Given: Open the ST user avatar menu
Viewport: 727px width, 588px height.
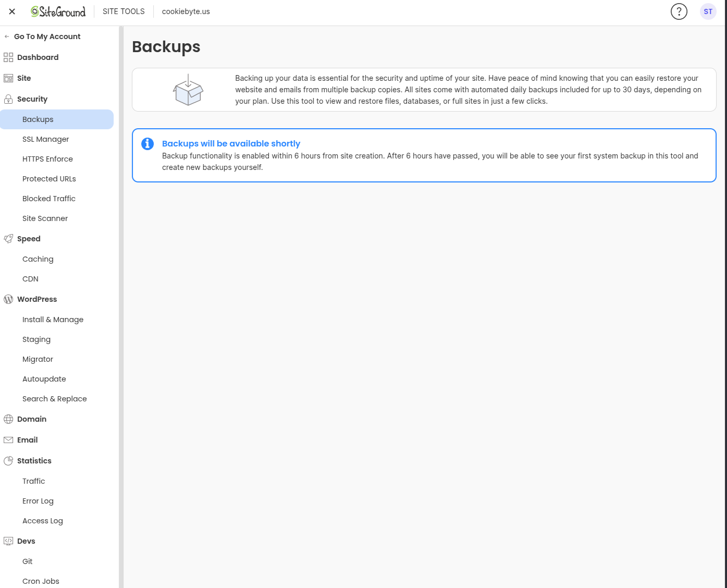Looking at the screenshot, I should [708, 11].
